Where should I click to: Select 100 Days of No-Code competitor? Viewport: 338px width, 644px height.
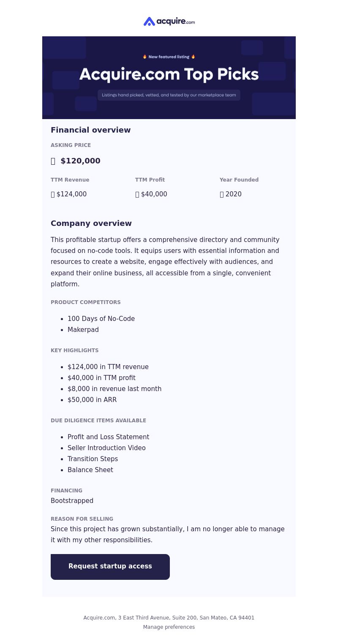[x=101, y=319]
